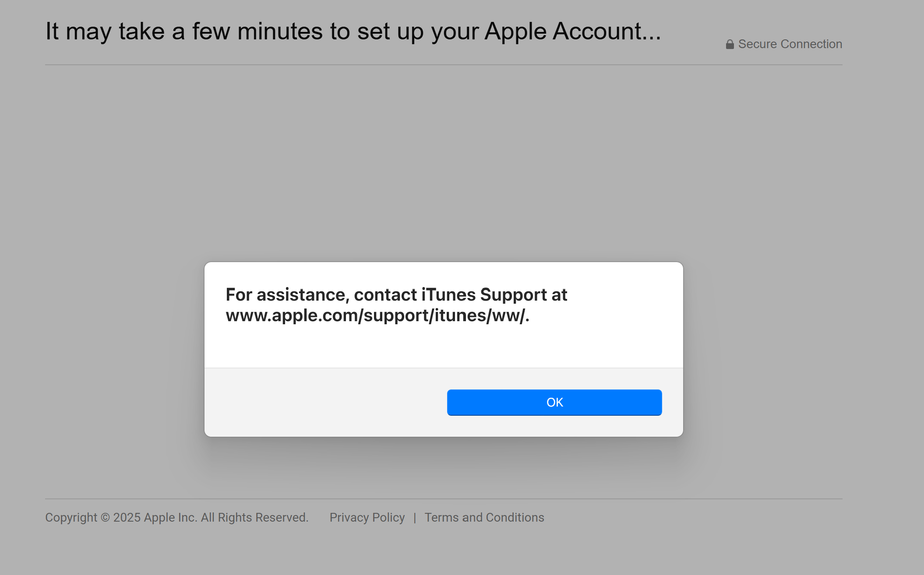
Task: Click blank white area below dialog message
Action: tap(443, 346)
